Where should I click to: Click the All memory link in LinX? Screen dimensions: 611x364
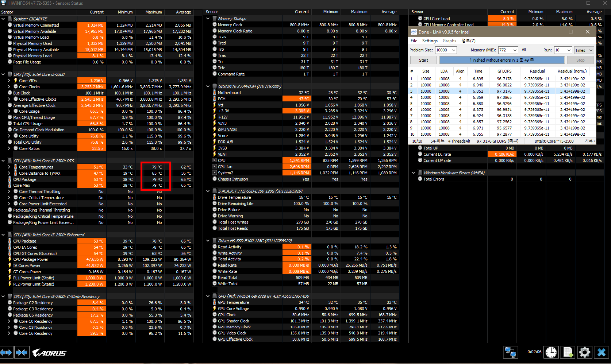point(524,50)
